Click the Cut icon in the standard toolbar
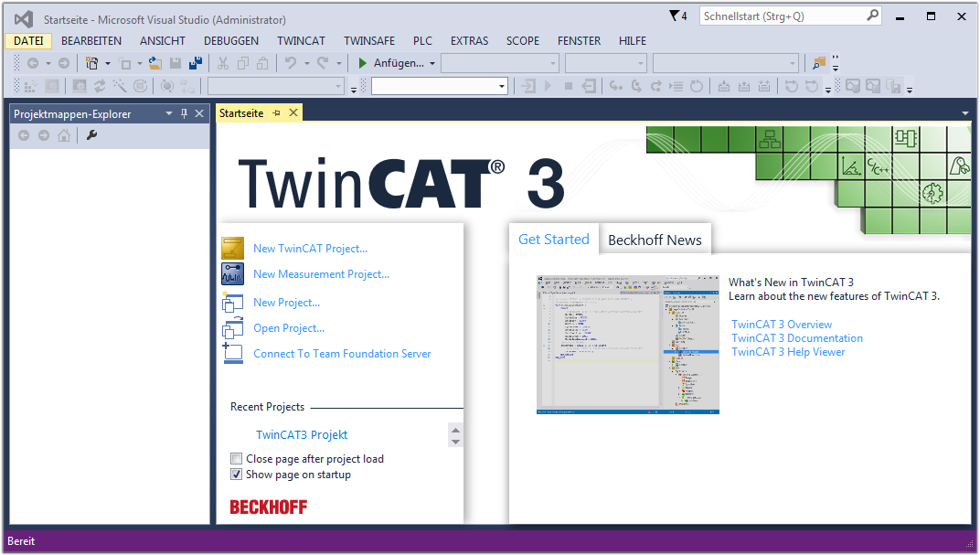Viewport: 980px width, 555px height. point(223,63)
